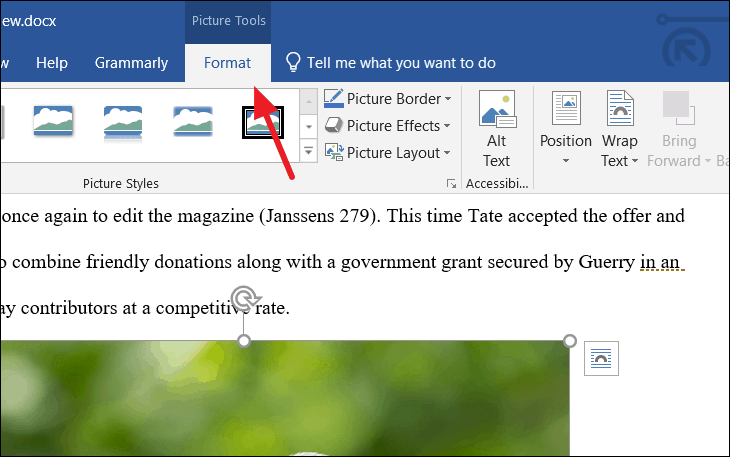This screenshot has width=730, height=457.
Task: Click the Accessibi... group label
Action: 497,184
